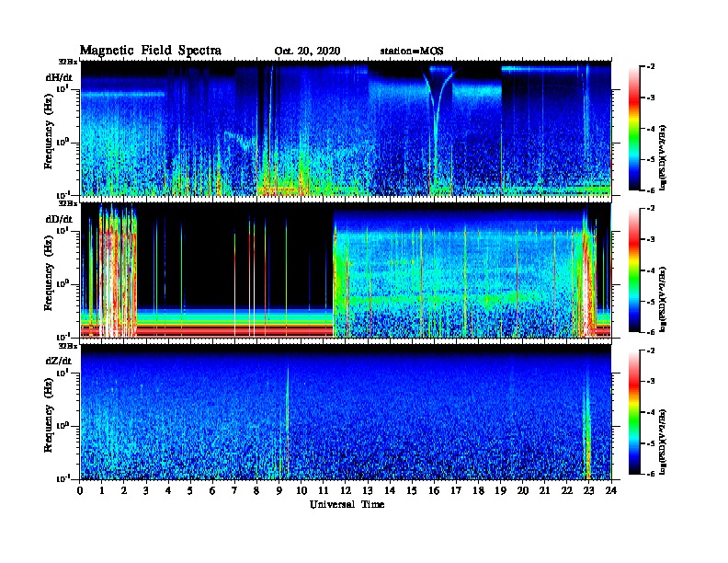Click the dH/dt panel color scale bar

pos(634,128)
